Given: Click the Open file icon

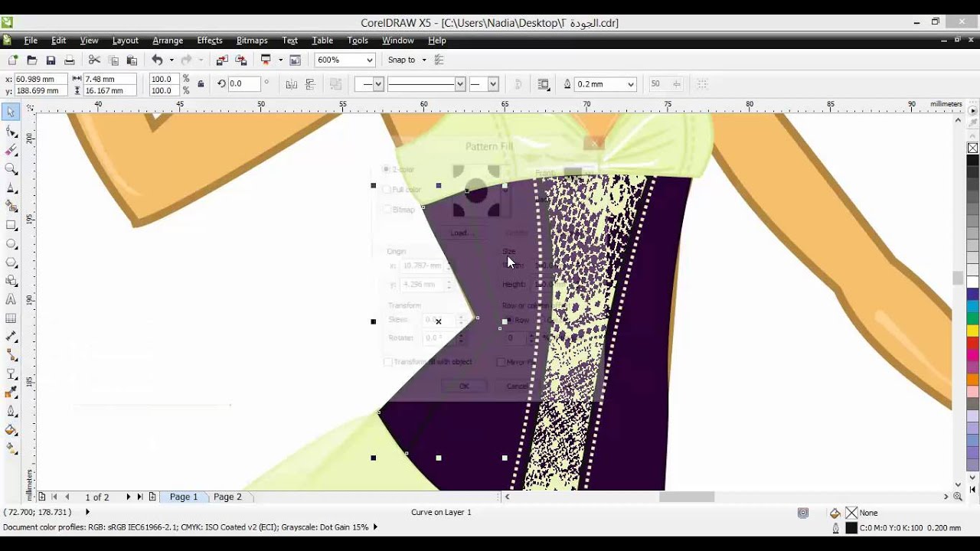Looking at the screenshot, I should (x=31, y=60).
